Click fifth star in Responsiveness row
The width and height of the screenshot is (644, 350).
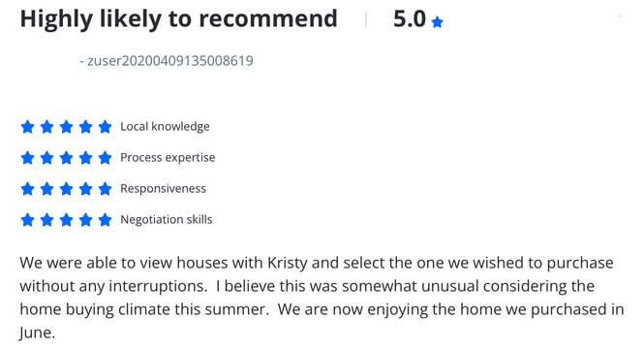point(106,189)
